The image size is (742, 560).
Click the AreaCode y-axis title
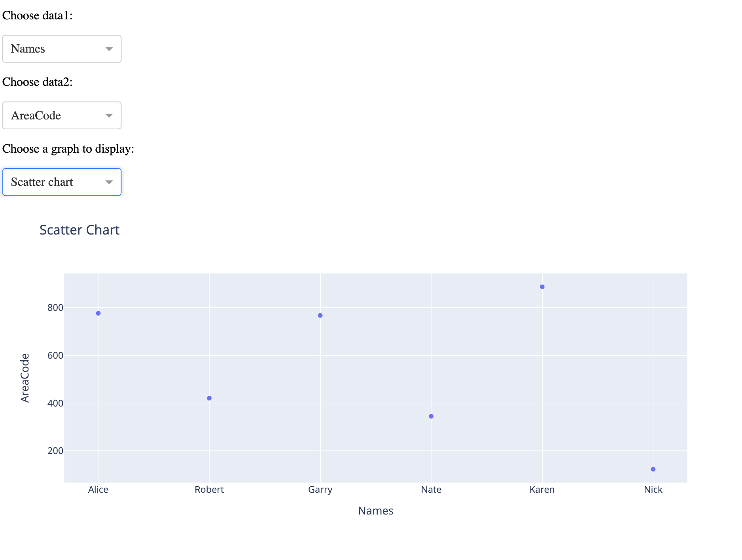[x=25, y=378]
